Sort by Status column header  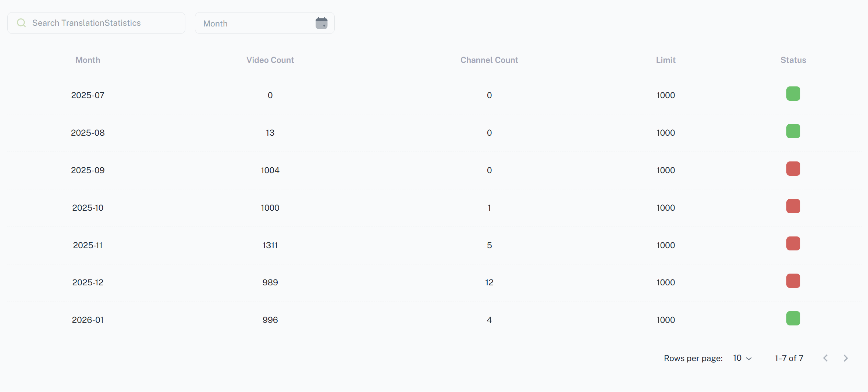point(793,60)
